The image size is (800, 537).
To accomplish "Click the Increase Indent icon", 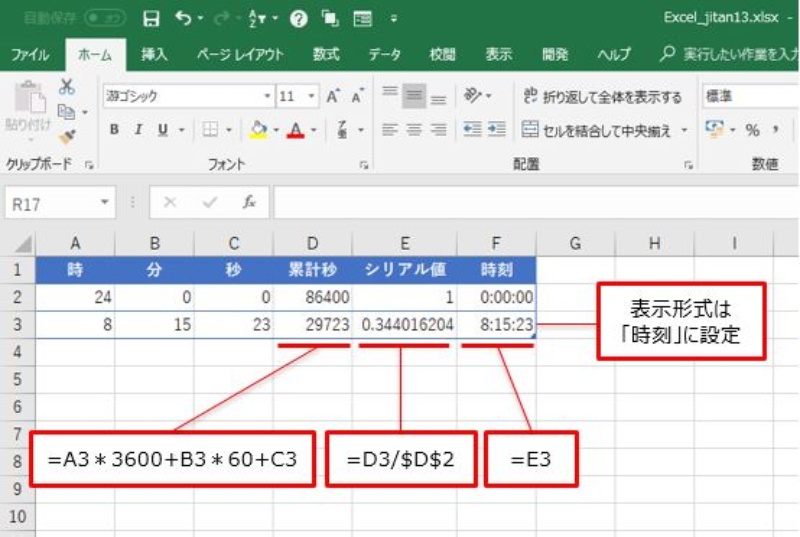I will pos(496,130).
